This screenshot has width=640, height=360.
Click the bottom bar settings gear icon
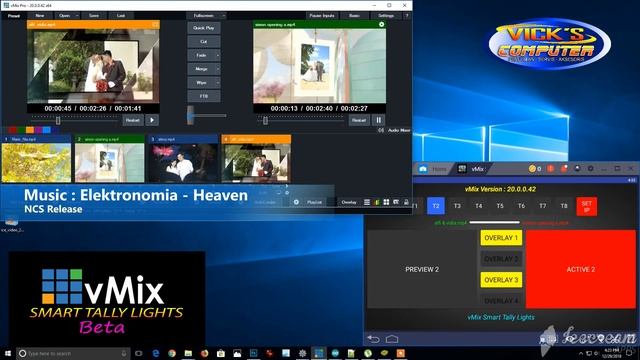point(296,202)
